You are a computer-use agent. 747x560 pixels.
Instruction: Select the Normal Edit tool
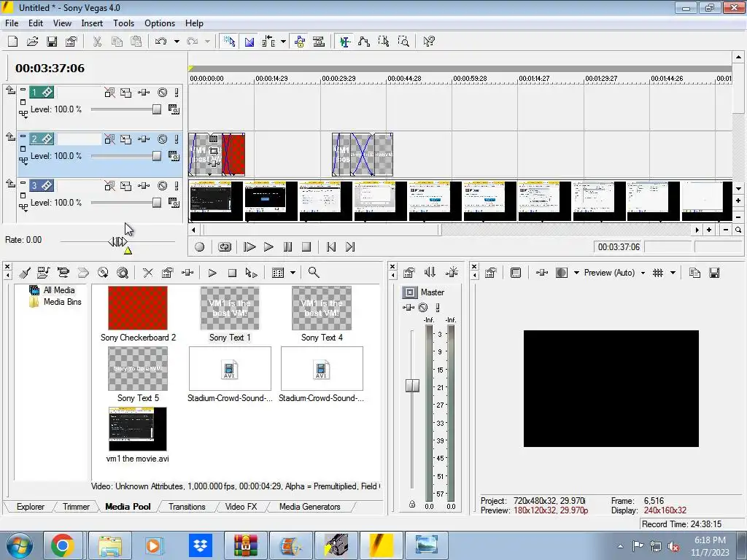345,42
